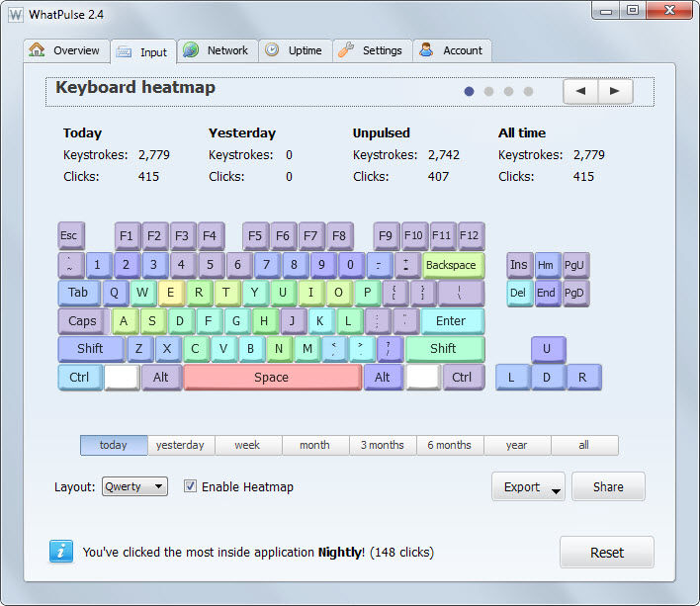Minimize the WhatPulse window
Viewport: 700px width, 606px height.
click(x=606, y=10)
